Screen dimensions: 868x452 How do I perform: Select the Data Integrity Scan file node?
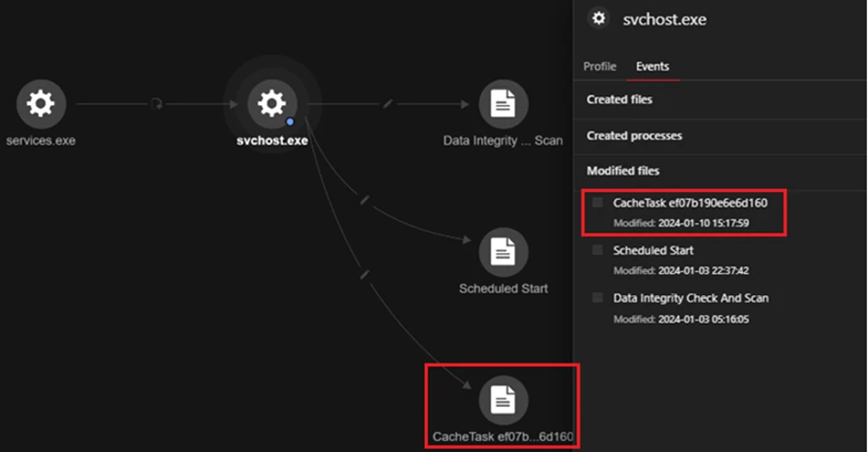coord(503,104)
